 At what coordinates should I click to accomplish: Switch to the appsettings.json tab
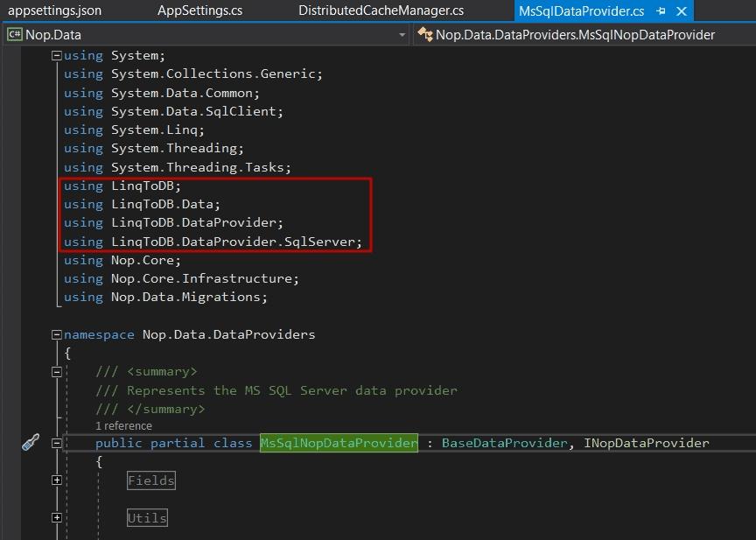54,11
